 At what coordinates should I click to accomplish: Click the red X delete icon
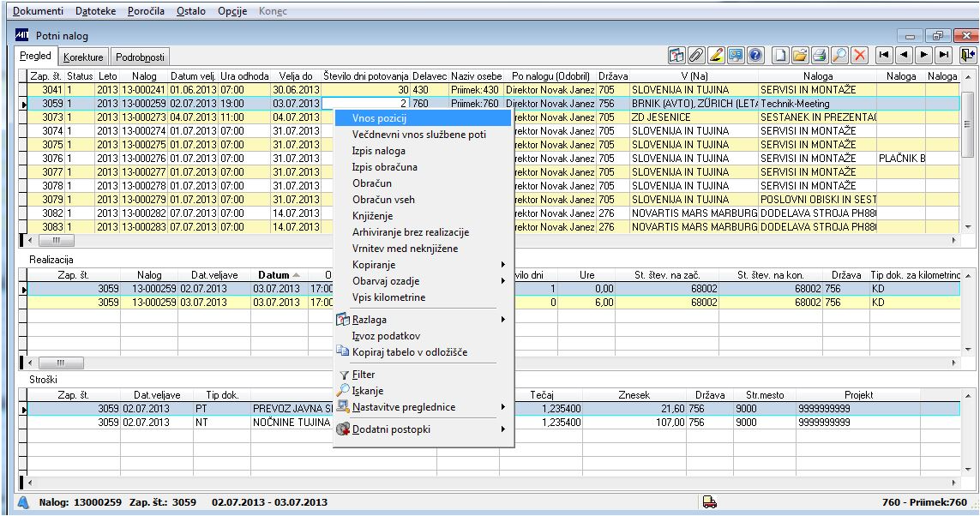(x=859, y=56)
